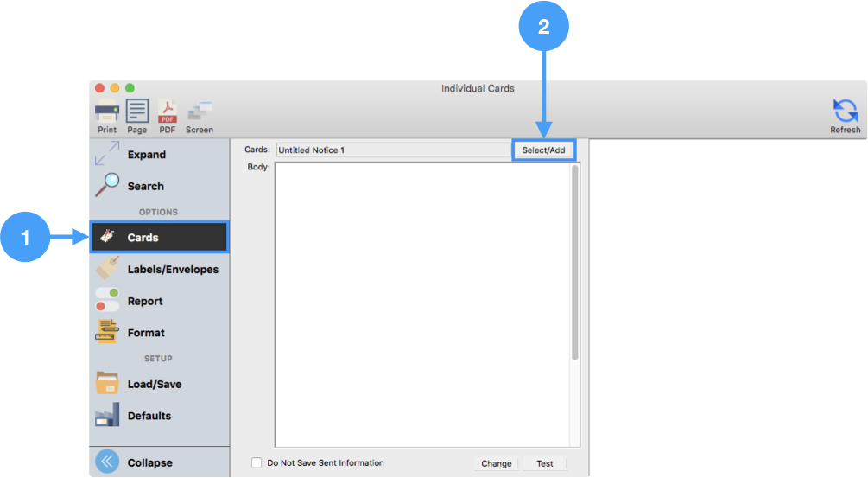Open the Format options
868x478 pixels.
click(145, 333)
